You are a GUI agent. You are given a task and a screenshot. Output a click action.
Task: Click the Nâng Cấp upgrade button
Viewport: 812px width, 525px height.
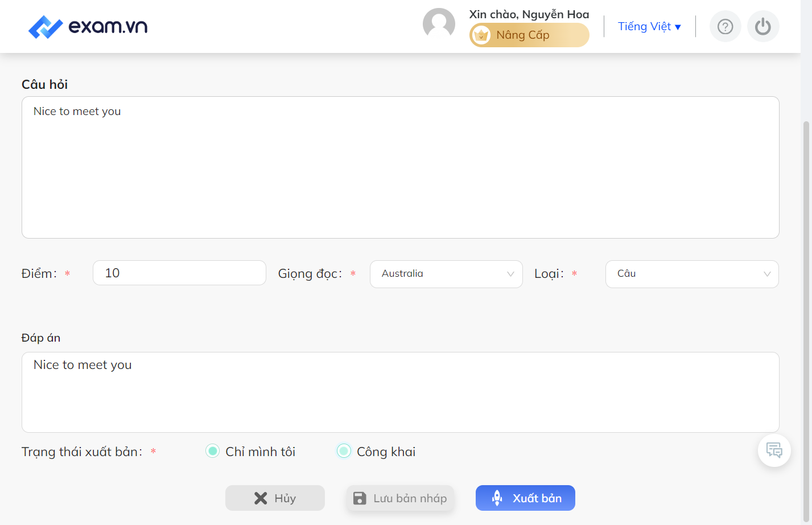coord(529,35)
